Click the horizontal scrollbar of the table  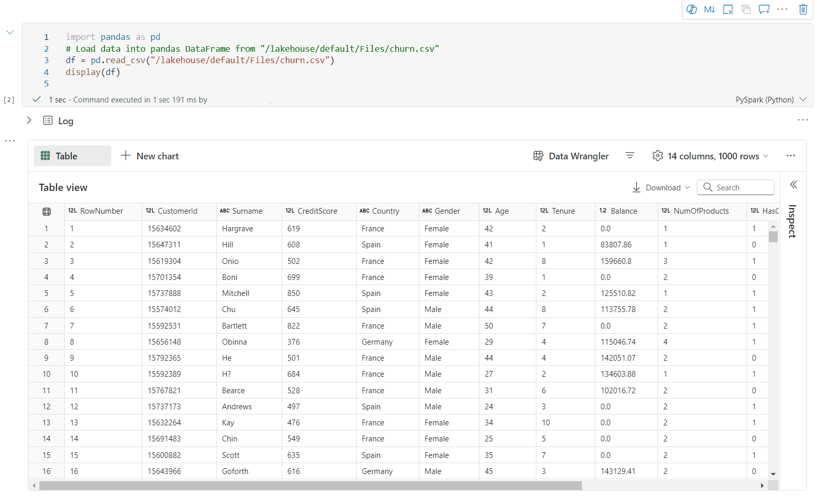(x=310, y=485)
